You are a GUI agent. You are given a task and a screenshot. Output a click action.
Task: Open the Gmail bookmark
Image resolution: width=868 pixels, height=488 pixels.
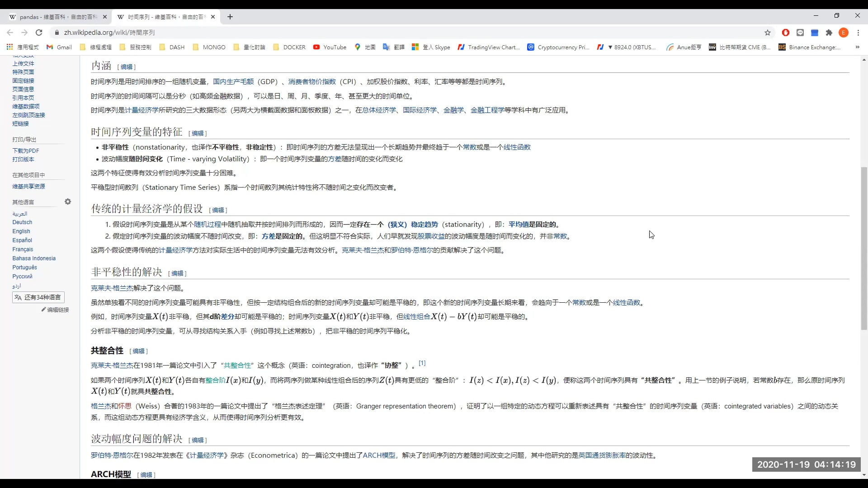click(x=59, y=47)
